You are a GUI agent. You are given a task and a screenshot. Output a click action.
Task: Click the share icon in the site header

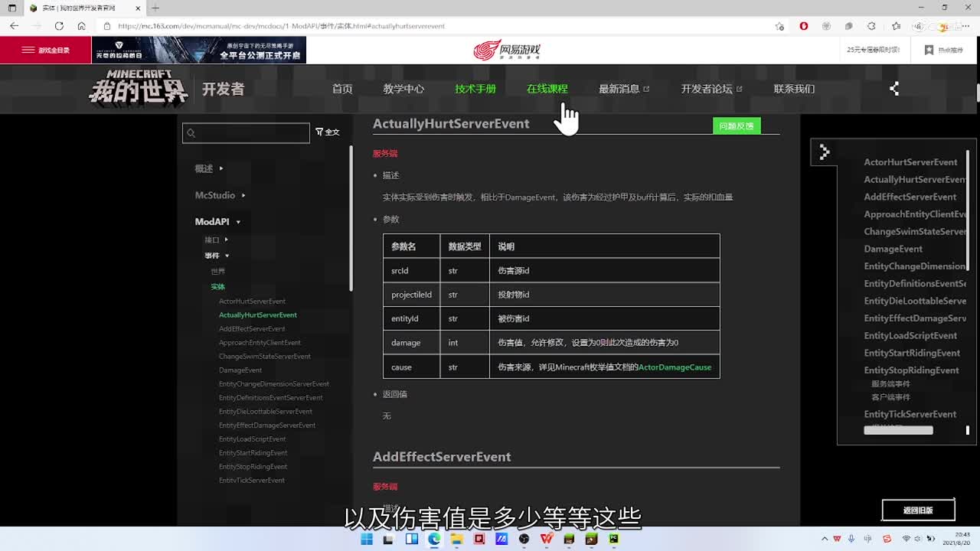pos(893,89)
